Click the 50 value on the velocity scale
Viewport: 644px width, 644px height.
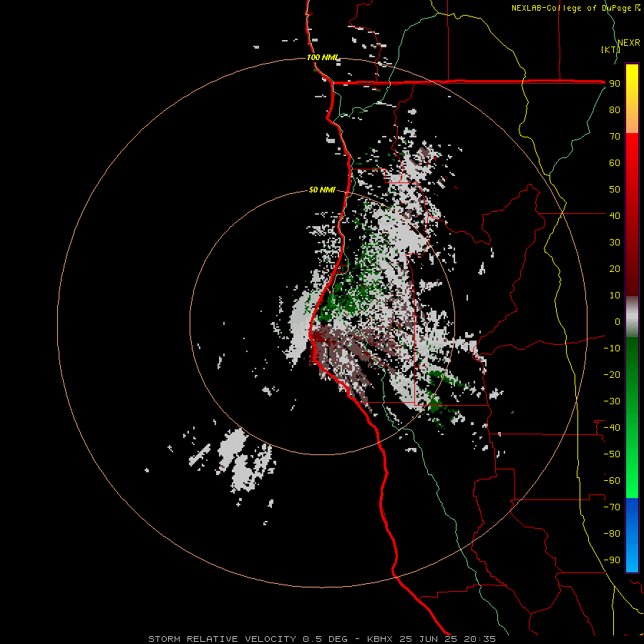(x=615, y=190)
